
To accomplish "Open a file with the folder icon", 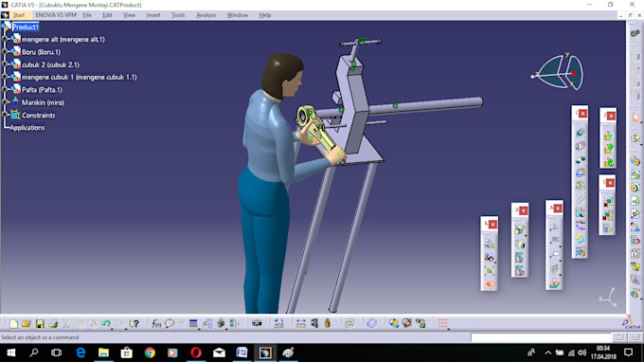I will pos(27,324).
